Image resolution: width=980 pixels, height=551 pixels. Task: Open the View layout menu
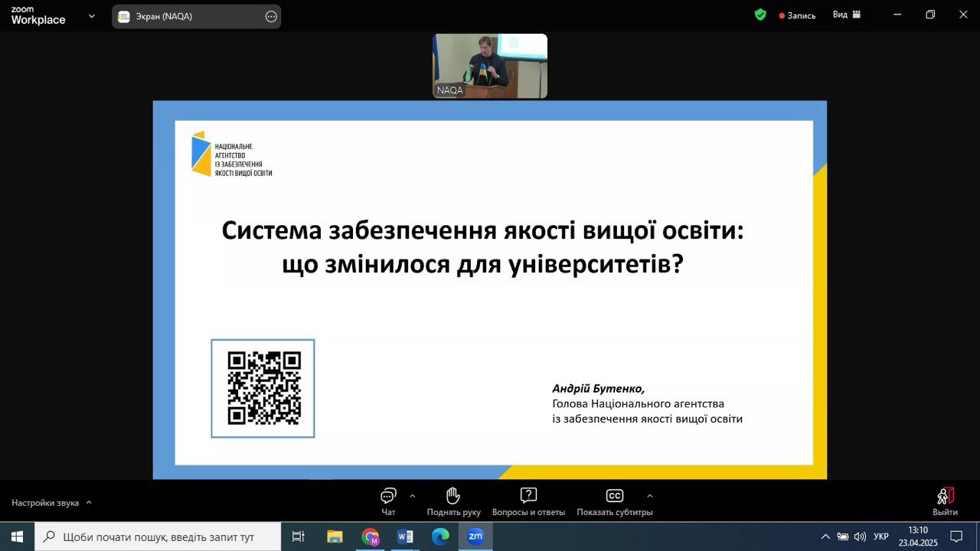pos(847,15)
